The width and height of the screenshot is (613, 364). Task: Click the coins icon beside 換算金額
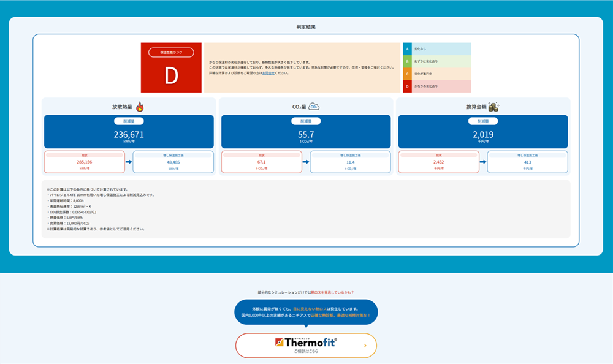point(494,107)
